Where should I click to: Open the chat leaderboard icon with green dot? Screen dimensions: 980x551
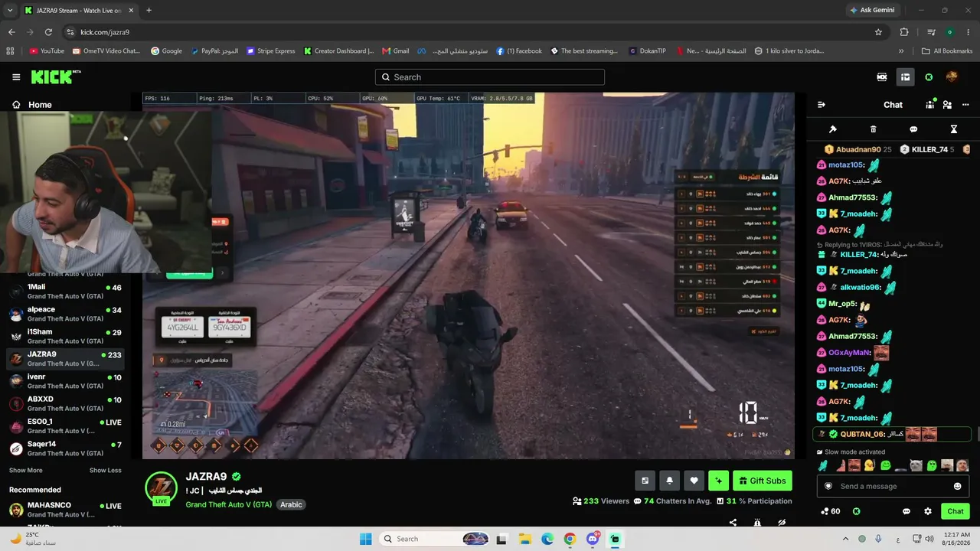pyautogui.click(x=931, y=105)
